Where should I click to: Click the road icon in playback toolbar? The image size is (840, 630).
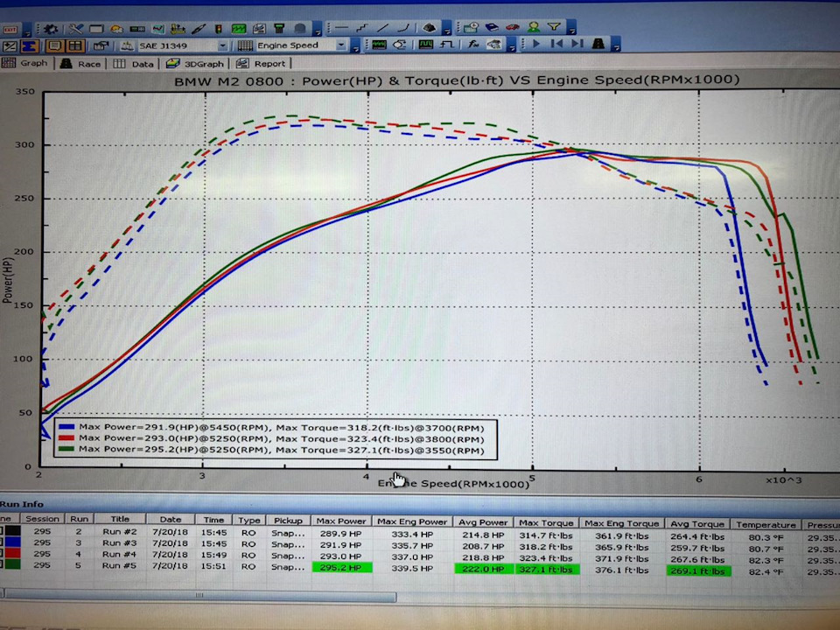(x=598, y=44)
